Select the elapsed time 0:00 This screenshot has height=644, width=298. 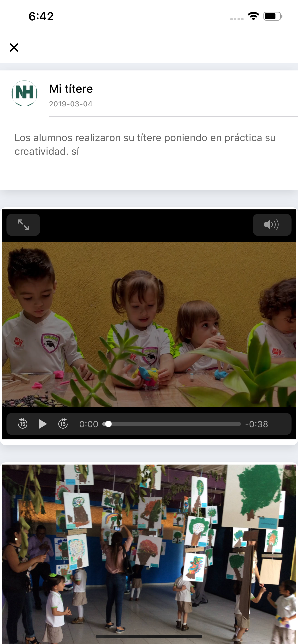pos(89,424)
